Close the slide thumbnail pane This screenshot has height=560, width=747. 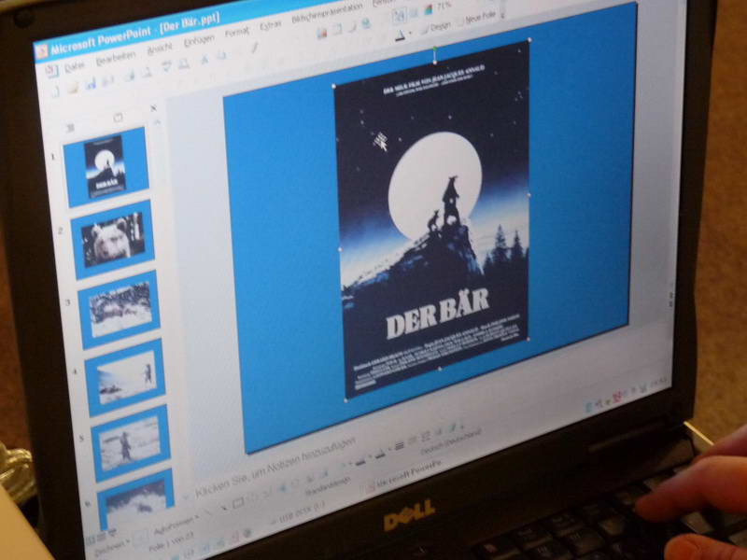153,108
